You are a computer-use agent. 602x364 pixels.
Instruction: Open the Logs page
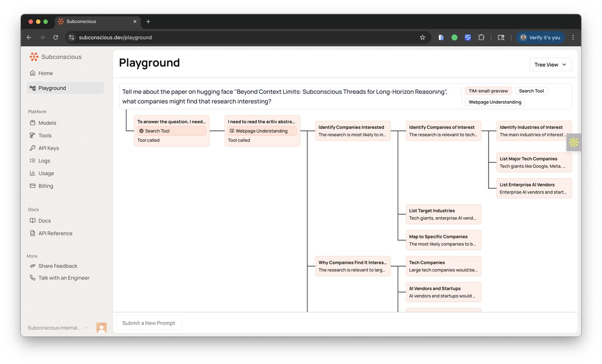[x=65, y=160]
